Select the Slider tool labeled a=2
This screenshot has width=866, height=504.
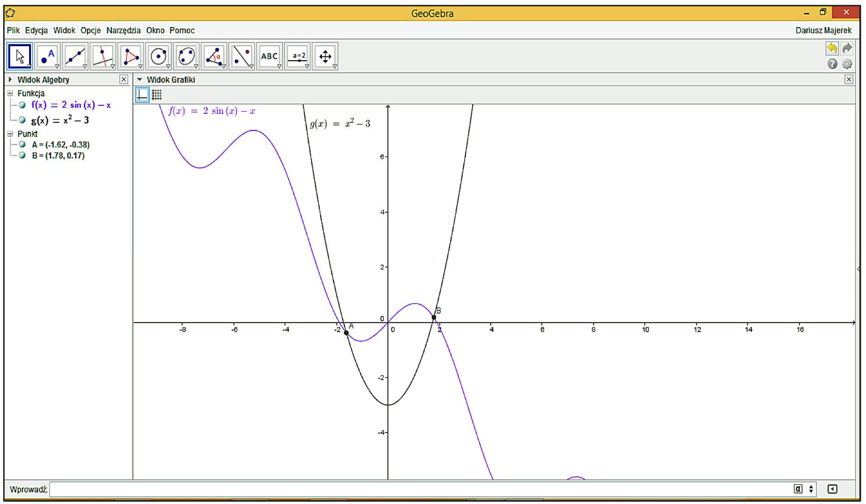click(x=297, y=56)
